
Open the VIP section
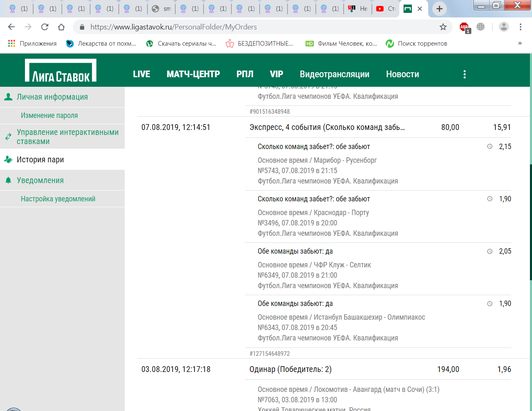pos(276,74)
